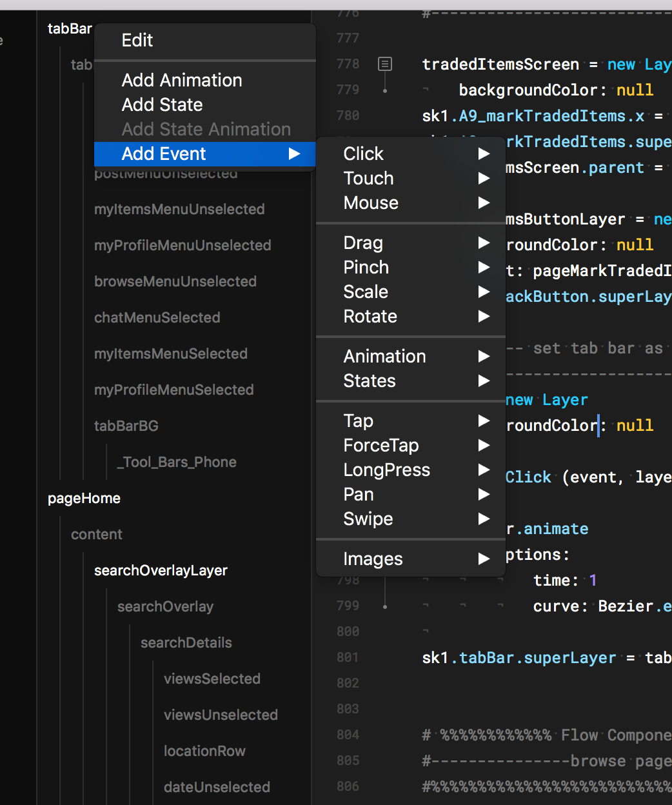672x805 pixels.
Task: Click the tabBar root layer
Action: click(70, 28)
